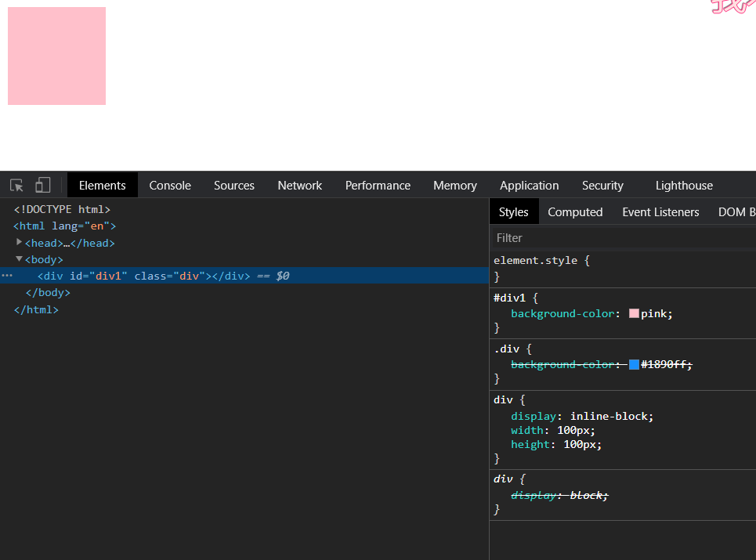Open the Network panel tab
Screen dimensions: 756x560
click(x=299, y=186)
